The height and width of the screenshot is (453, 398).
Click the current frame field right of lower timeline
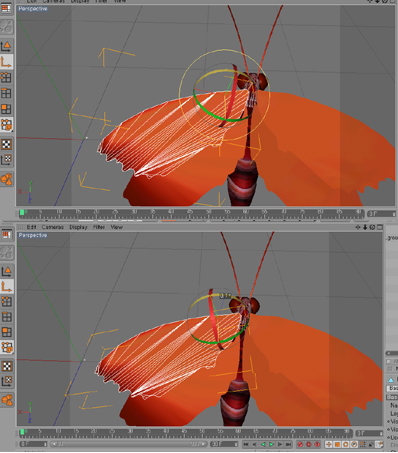(369, 433)
